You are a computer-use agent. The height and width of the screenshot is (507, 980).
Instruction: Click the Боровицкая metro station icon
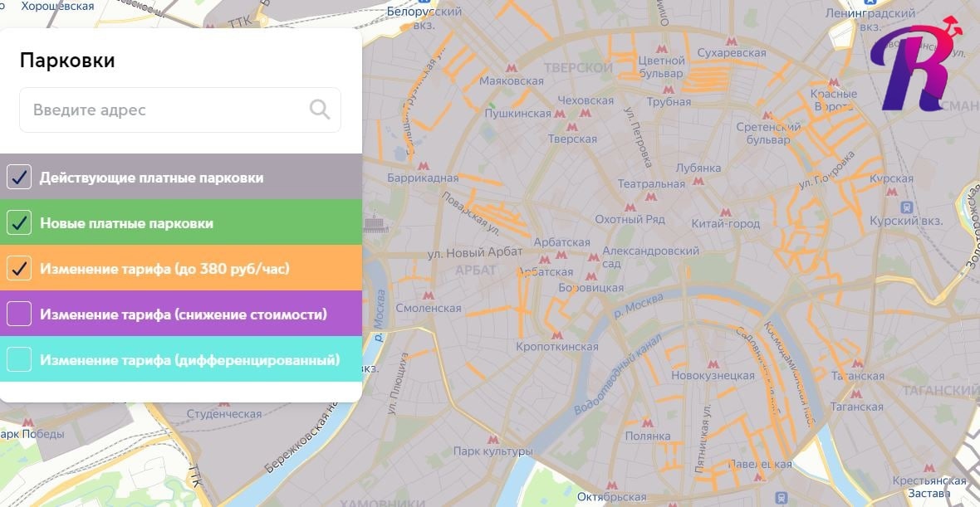pyautogui.click(x=591, y=276)
